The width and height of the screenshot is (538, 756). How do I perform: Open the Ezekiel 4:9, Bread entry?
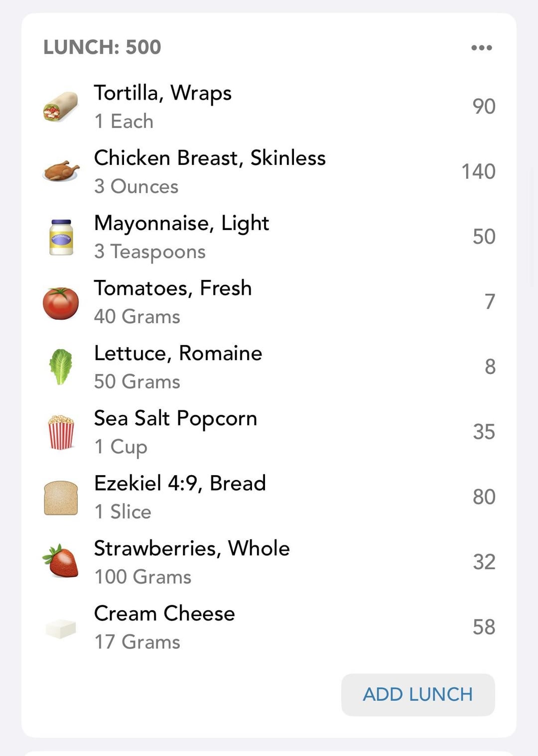(x=269, y=498)
